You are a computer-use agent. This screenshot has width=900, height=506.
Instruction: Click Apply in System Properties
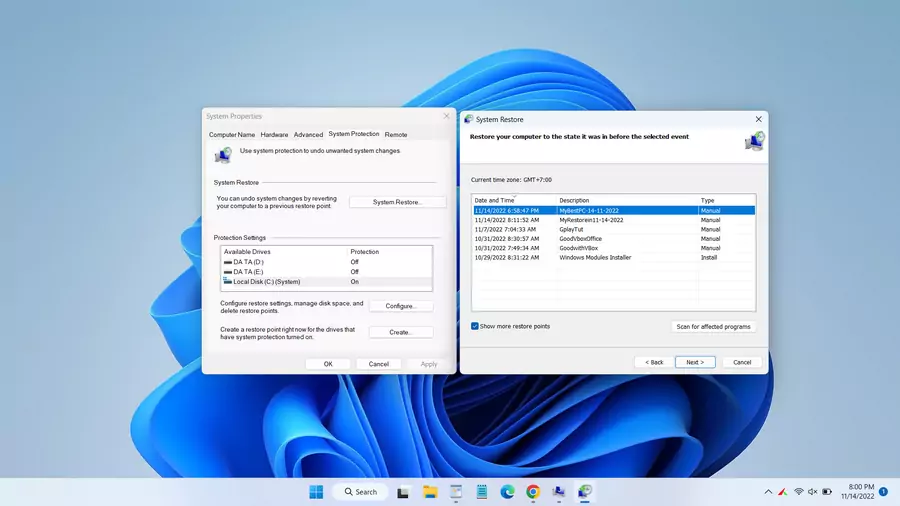(x=429, y=364)
